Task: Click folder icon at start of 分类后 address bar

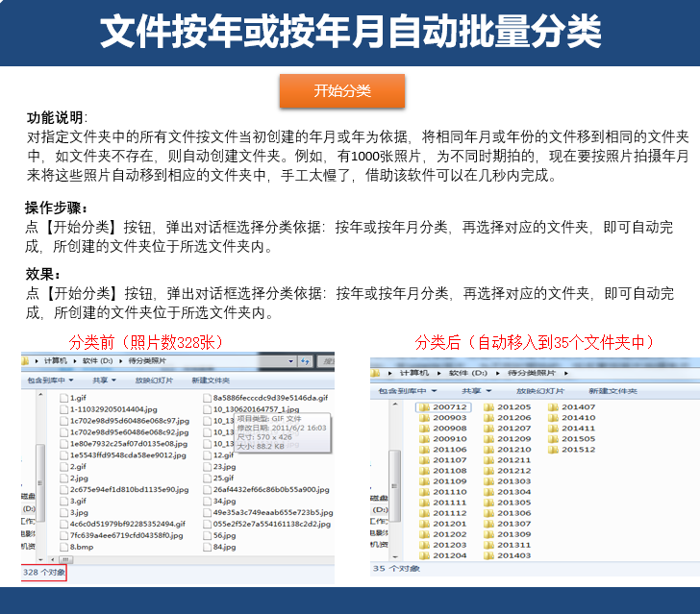Action: click(x=375, y=373)
